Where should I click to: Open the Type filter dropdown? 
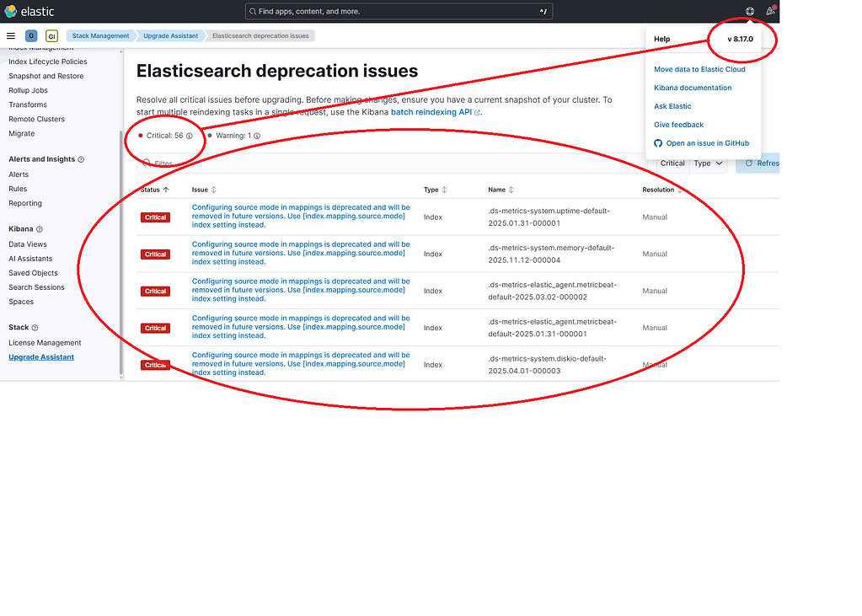pos(708,163)
